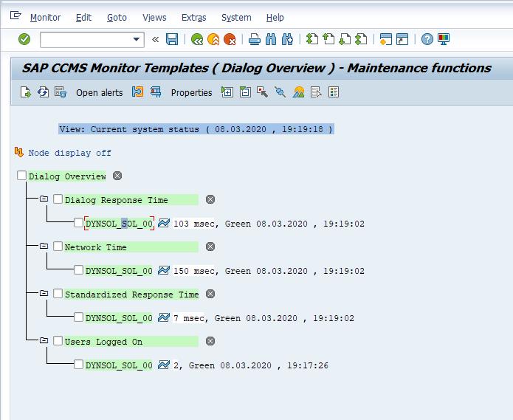Click the sheet-with-arrow icon before the legend icon
Image resolution: width=513 pixels, height=420 pixels.
[316, 92]
